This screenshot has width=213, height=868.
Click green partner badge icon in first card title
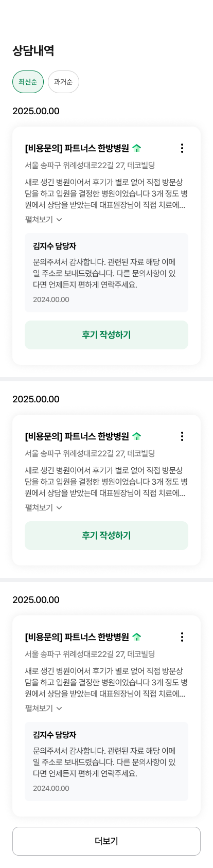136,148
